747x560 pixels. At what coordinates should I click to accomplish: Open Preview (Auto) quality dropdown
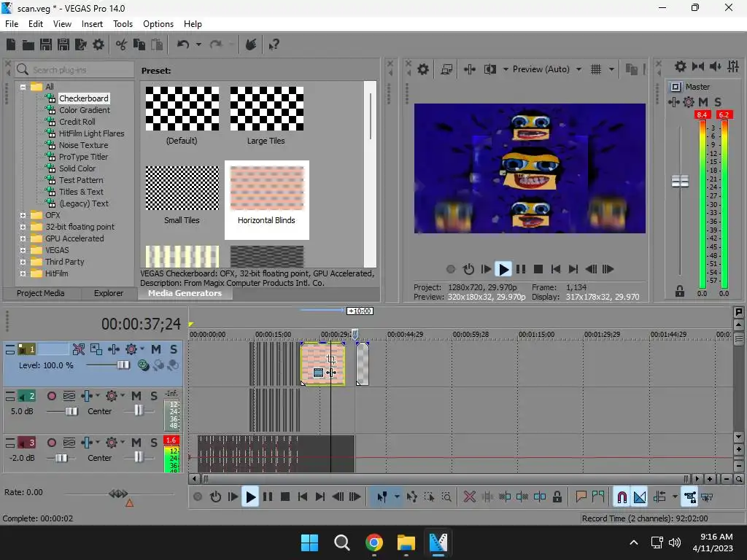[578, 69]
